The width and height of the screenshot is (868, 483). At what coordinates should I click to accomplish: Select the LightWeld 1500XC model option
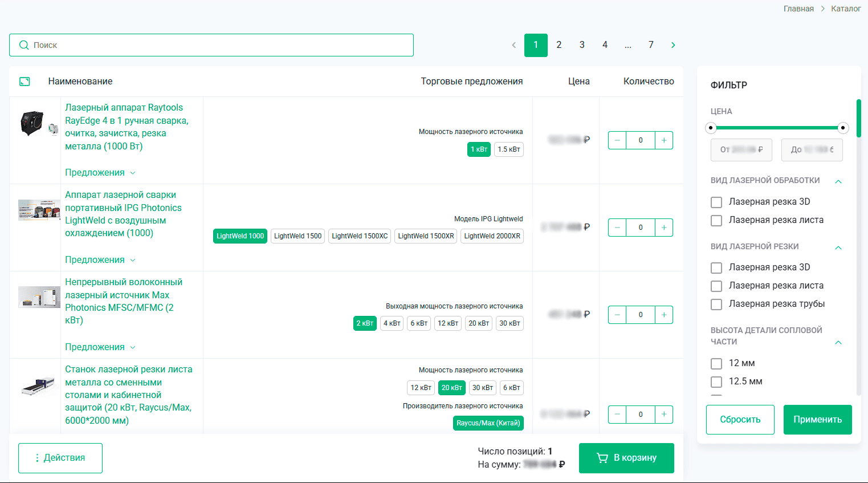tap(360, 236)
